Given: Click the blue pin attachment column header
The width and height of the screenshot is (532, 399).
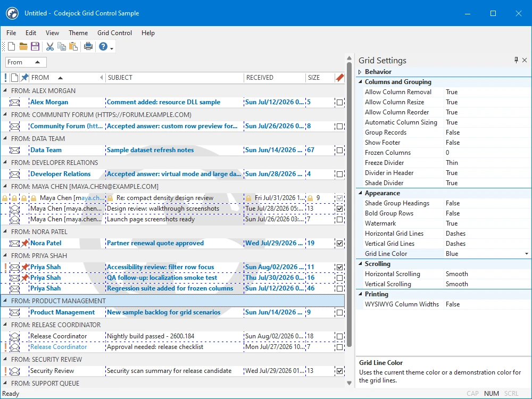Looking at the screenshot, I should point(24,78).
